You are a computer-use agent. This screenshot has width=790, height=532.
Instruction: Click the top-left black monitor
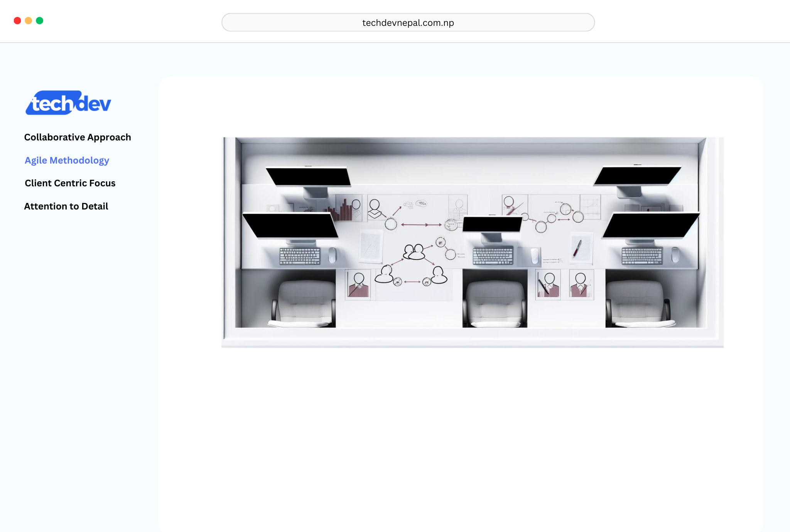pyautogui.click(x=309, y=176)
